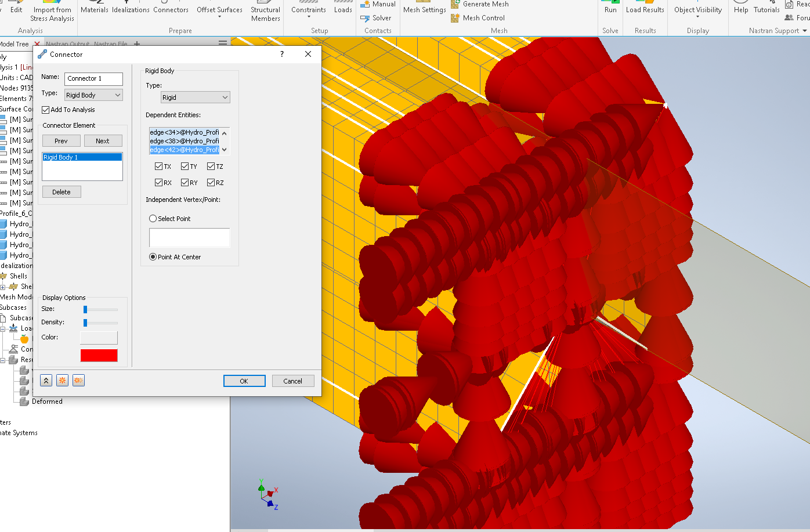Screen dimensions: 810x532
Task: Select the Materials tool
Action: pyautogui.click(x=95, y=9)
